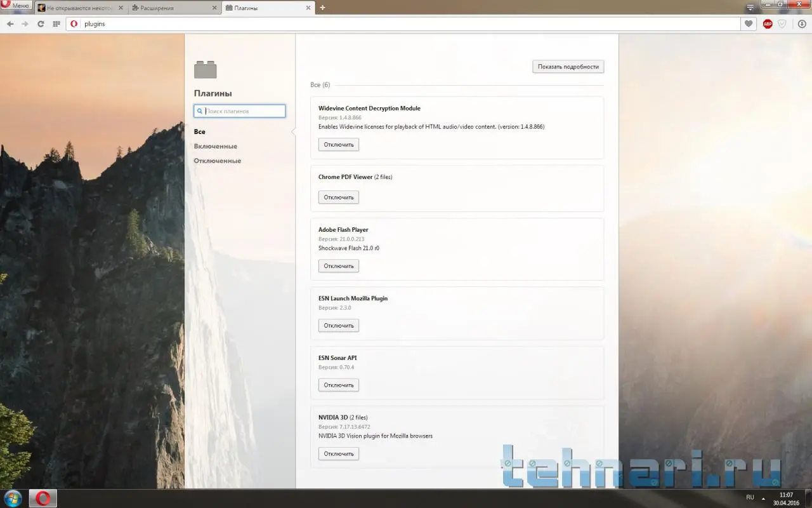812x508 pixels.
Task: Click 'ESN Launch Mozilla Plugin' title
Action: [353, 298]
